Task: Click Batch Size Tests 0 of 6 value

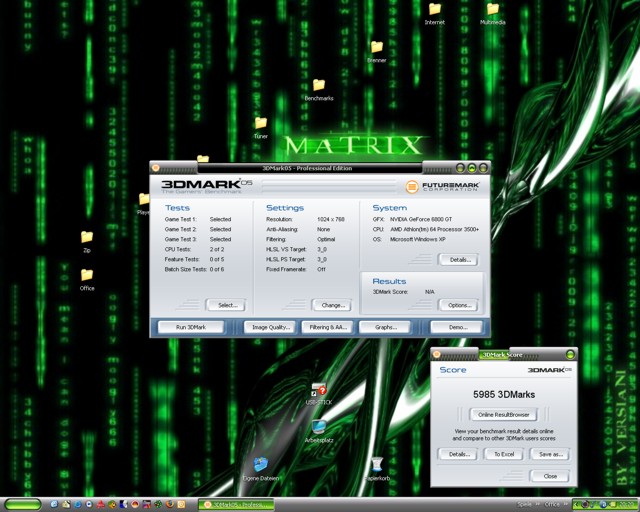Action: click(x=217, y=269)
